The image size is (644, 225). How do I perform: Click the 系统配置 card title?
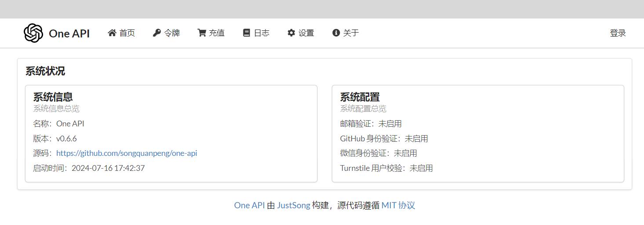point(360,97)
